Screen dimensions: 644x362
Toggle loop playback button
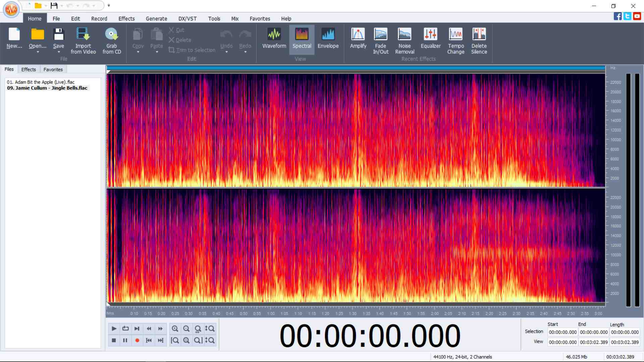[x=125, y=328]
